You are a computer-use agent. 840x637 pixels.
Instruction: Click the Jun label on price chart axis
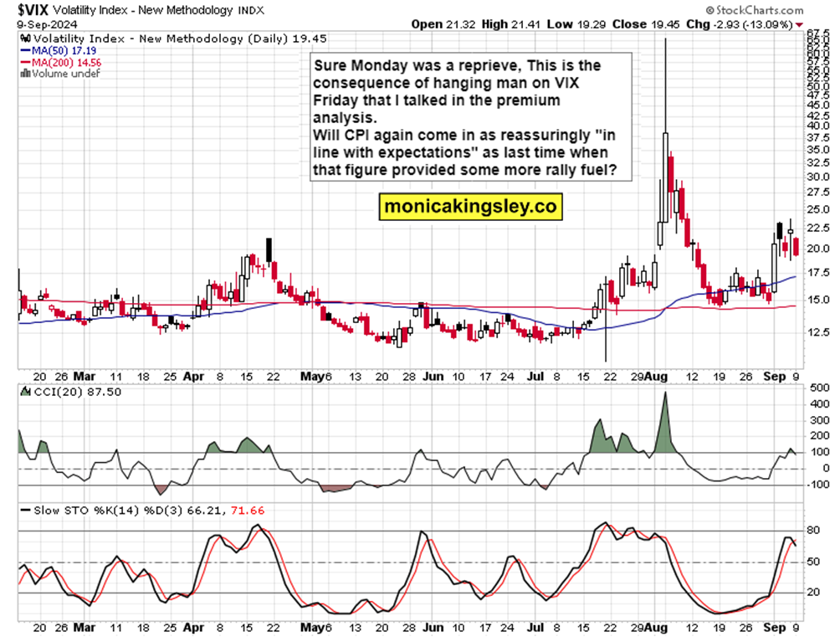coord(433,377)
